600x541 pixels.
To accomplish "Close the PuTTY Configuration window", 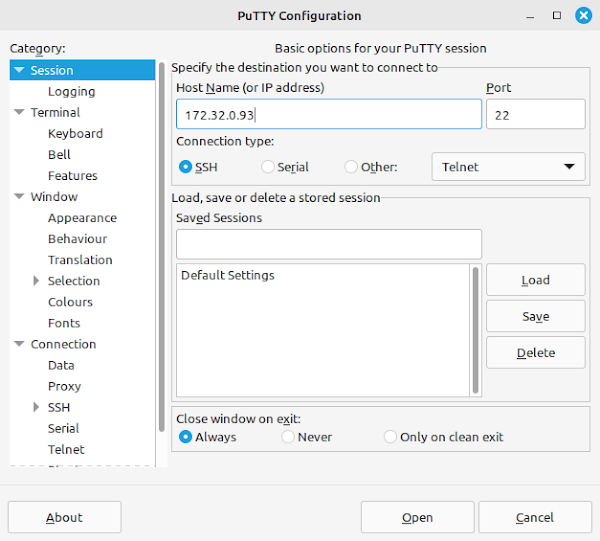I will [583, 15].
